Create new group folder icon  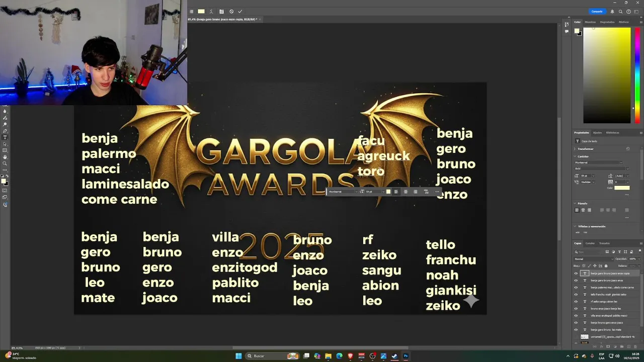click(x=622, y=346)
